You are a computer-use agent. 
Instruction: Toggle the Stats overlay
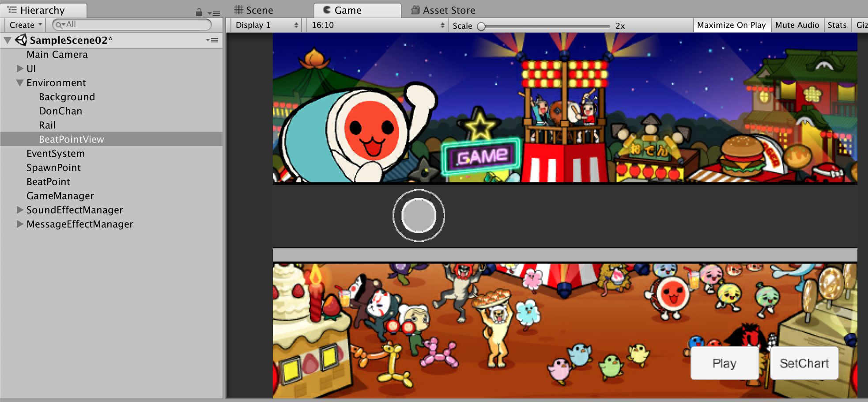837,25
